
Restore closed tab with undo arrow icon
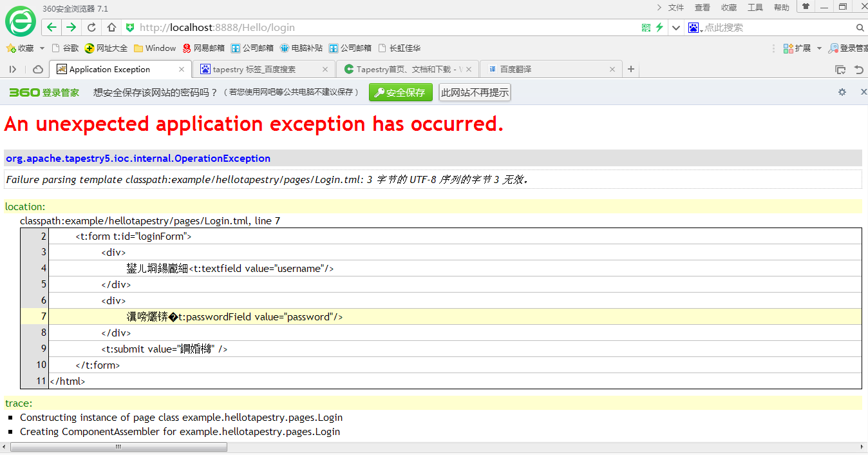(858, 70)
